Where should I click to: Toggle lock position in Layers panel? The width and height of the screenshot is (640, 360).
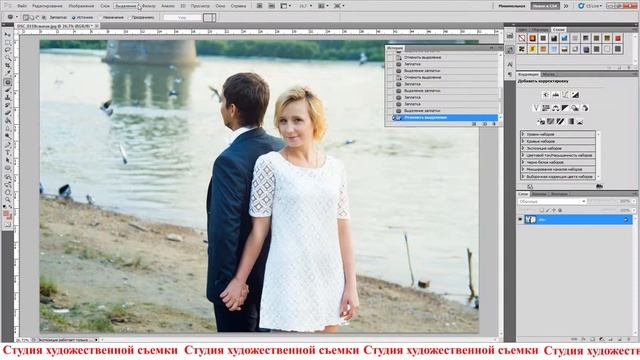[x=554, y=210]
